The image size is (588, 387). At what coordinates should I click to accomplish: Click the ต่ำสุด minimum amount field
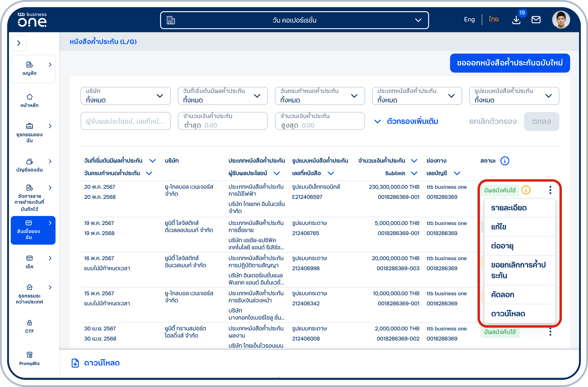tap(222, 121)
